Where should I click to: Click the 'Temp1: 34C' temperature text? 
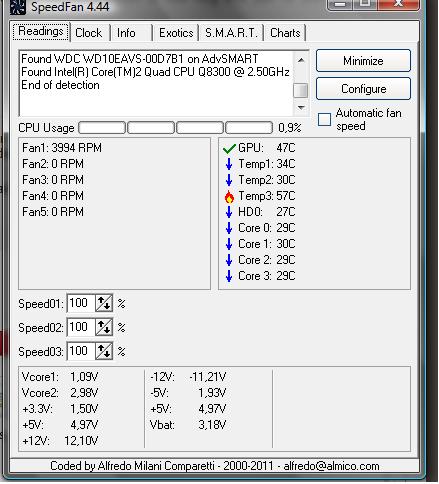(267, 164)
